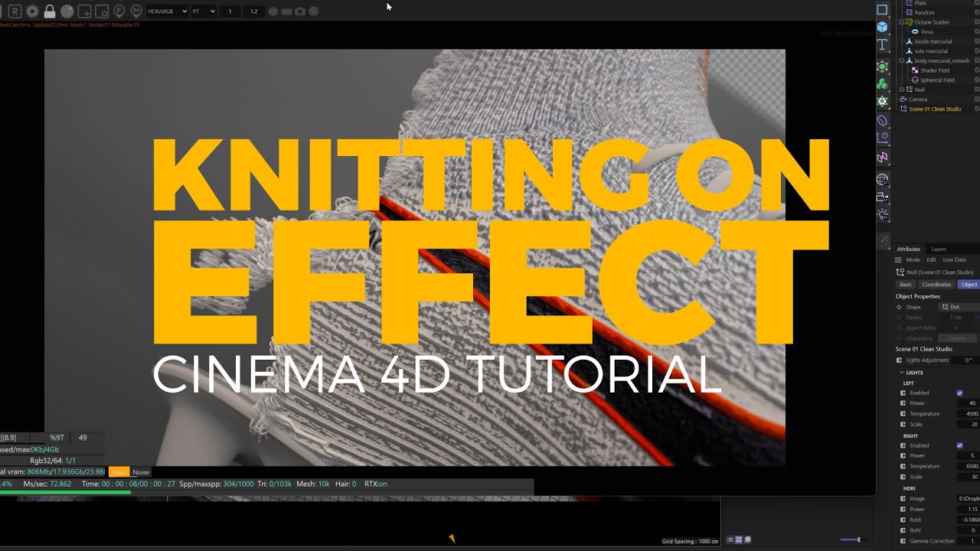Click the Noise render pass tab

click(x=141, y=472)
